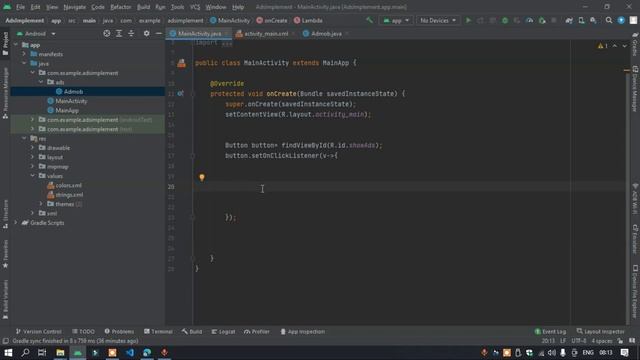Open the Version Control tool window
640x360 pixels.
click(38, 331)
